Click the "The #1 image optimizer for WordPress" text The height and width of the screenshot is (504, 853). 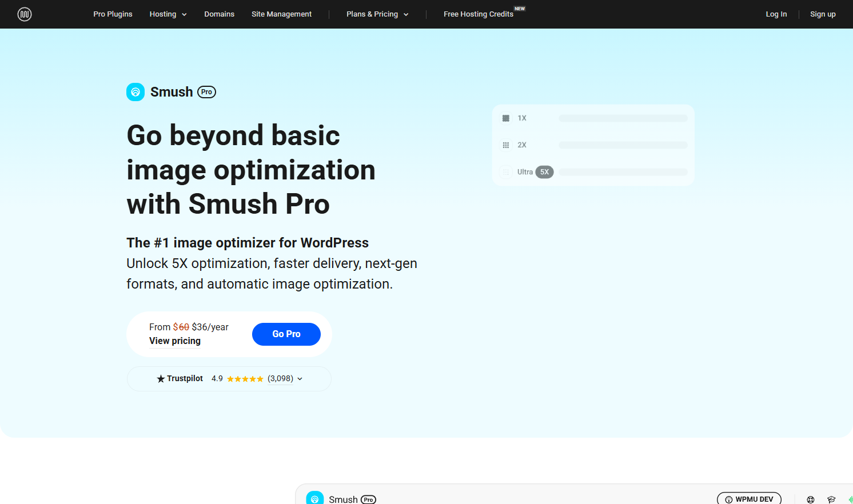[x=248, y=243]
